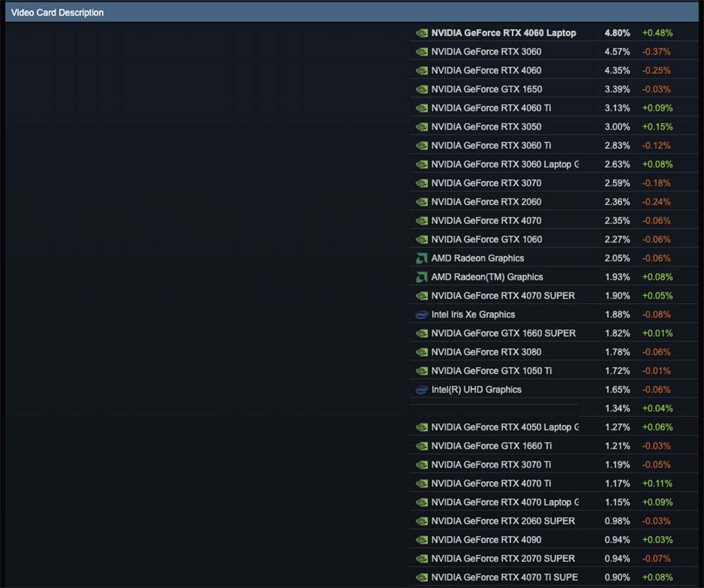Select the NVIDIA logo beside RTX 3060 Ti
The width and height of the screenshot is (704, 588).
422,146
